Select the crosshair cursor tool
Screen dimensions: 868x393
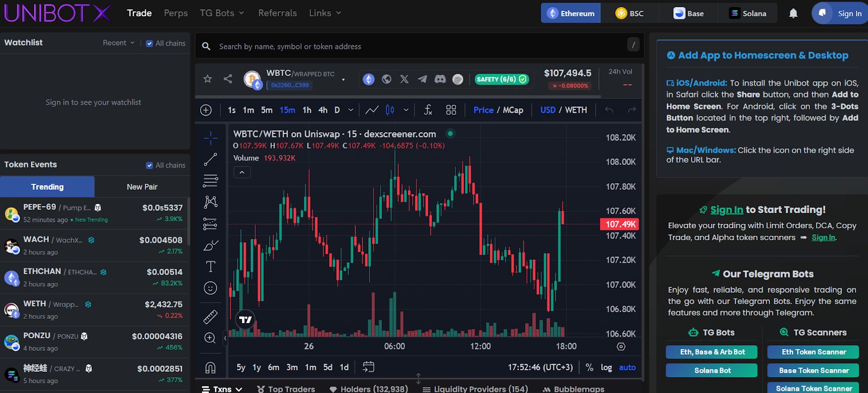(x=210, y=138)
